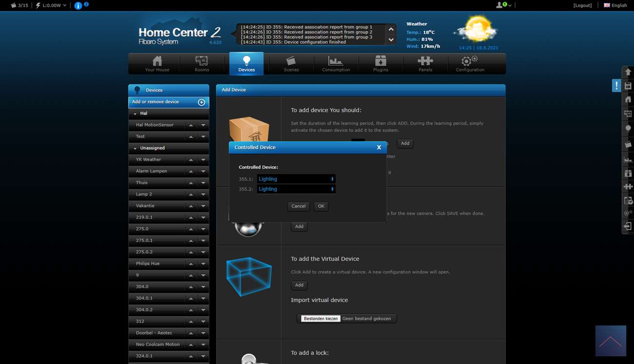Click the logout icon in right sidebar
Screen dimensions: 634x364
(x=628, y=227)
